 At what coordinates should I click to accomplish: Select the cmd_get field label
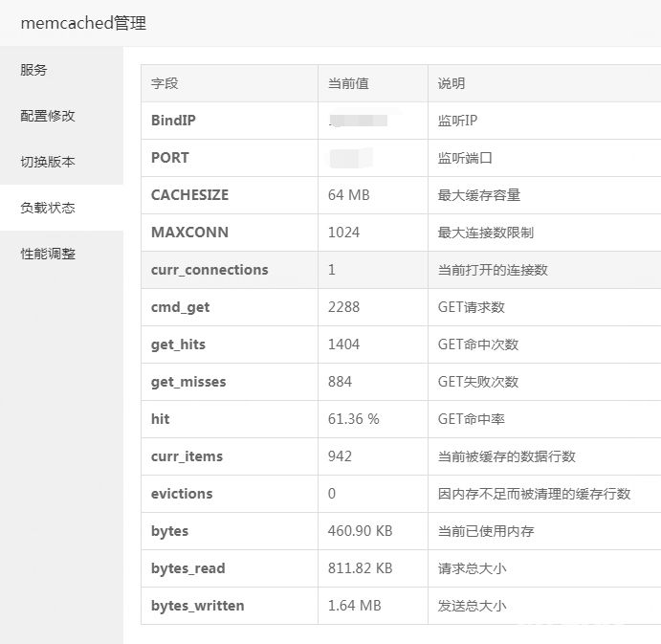point(180,307)
